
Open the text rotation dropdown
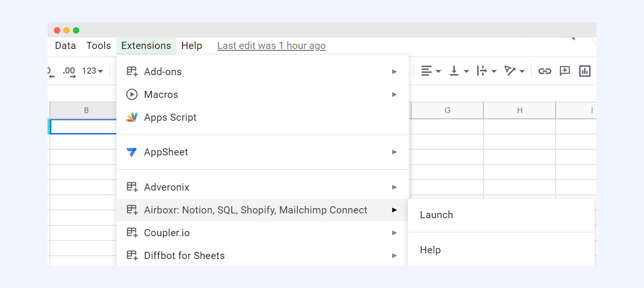pyautogui.click(x=515, y=71)
